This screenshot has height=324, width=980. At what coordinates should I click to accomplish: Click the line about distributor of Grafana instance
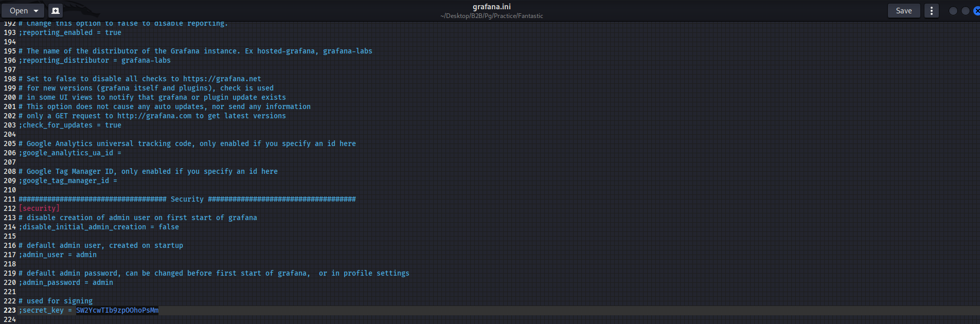[x=195, y=51]
